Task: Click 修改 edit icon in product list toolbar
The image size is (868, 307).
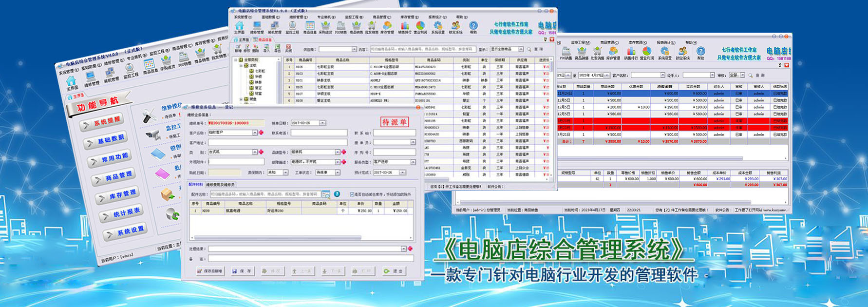Action: click(x=247, y=49)
